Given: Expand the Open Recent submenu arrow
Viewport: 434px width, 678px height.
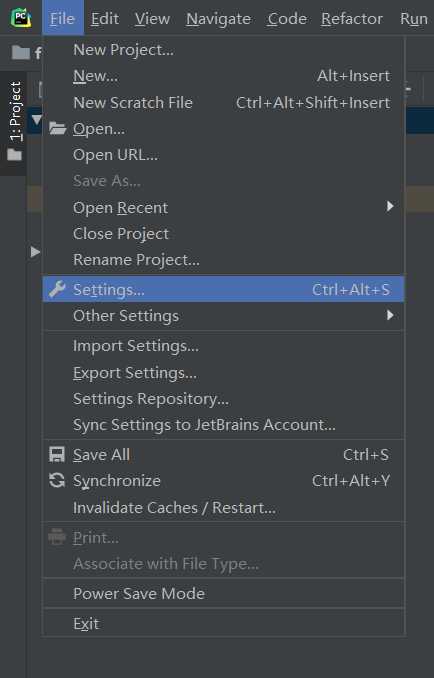Looking at the screenshot, I should [390, 206].
